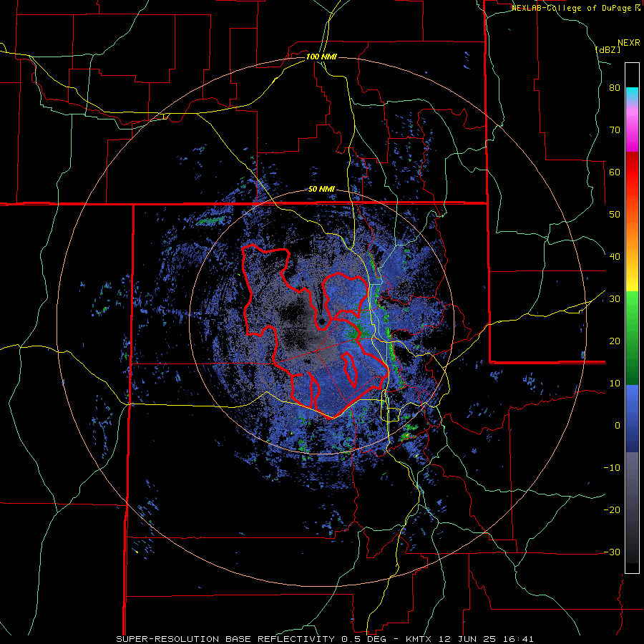
Task: Click the 50 value on the dBZ scale
Action: coord(615,215)
